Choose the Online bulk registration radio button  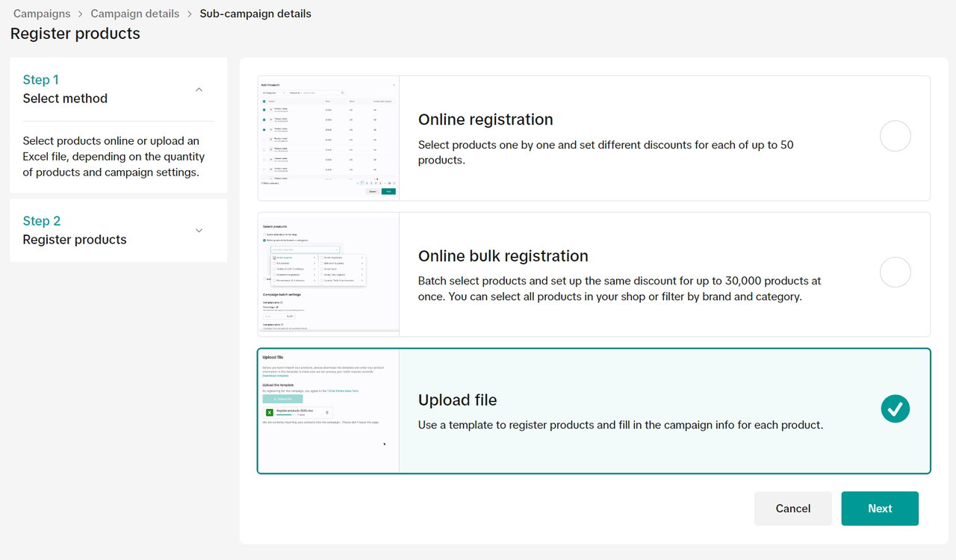pyautogui.click(x=895, y=273)
